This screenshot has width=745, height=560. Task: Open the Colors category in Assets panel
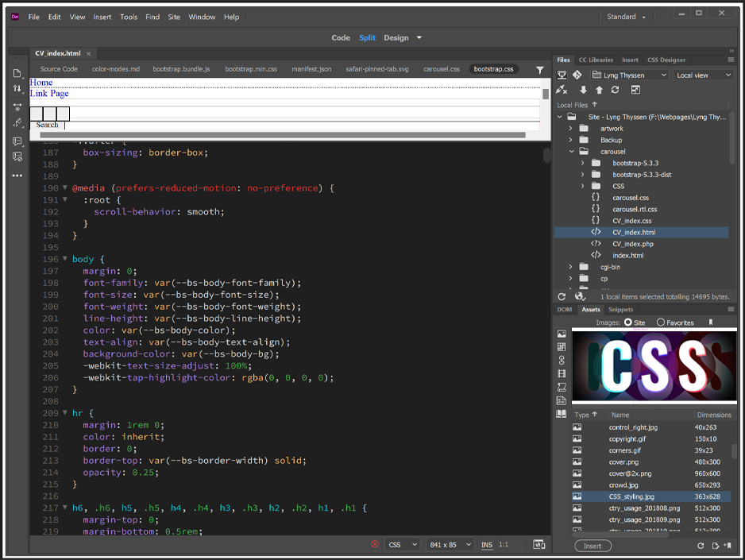(562, 347)
